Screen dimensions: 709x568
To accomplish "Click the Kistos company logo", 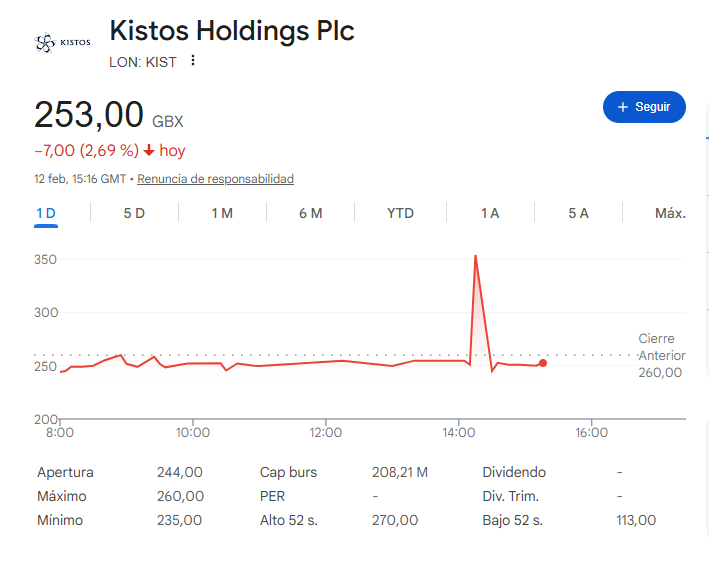I will click(x=62, y=42).
